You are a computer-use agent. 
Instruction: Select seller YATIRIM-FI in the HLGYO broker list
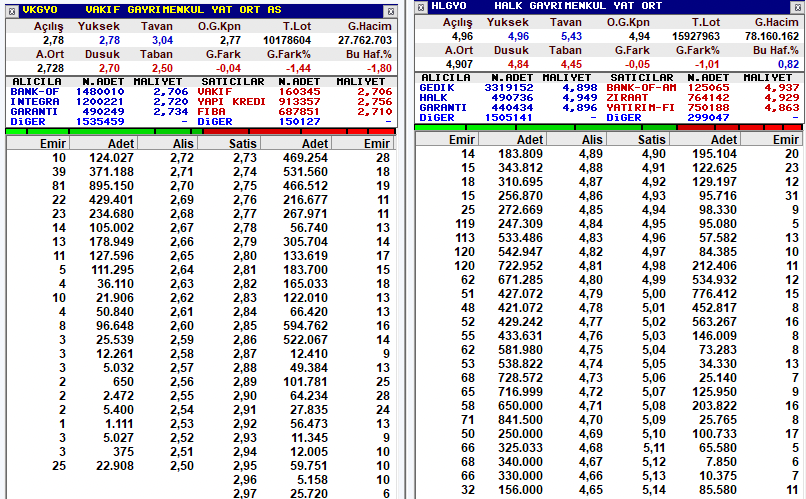[641, 107]
